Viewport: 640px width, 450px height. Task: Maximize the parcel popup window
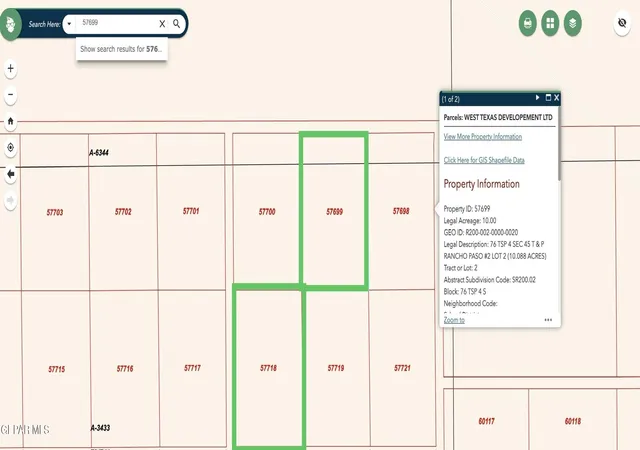point(548,98)
